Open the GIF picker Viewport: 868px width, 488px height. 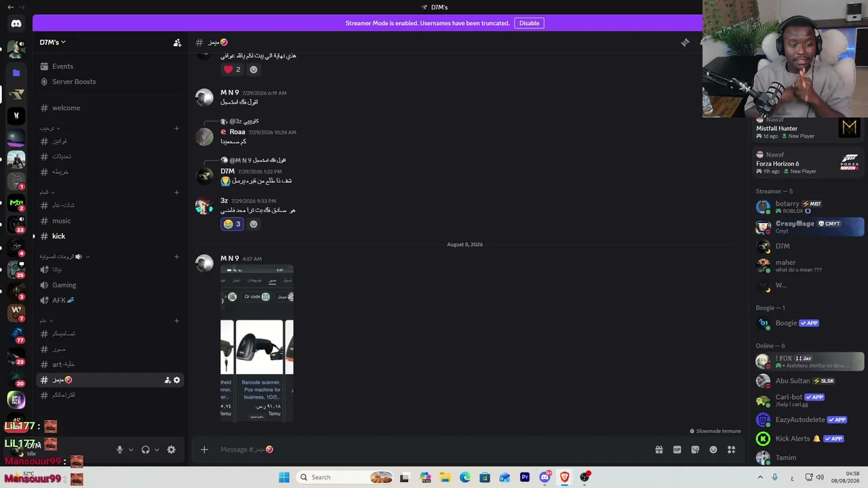pyautogui.click(x=677, y=449)
